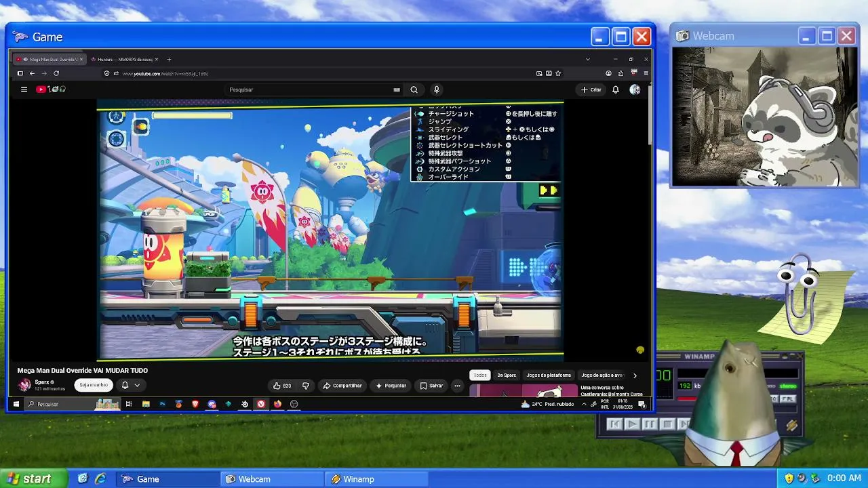Open Brave browser on inner taskbar

pyautogui.click(x=195, y=404)
